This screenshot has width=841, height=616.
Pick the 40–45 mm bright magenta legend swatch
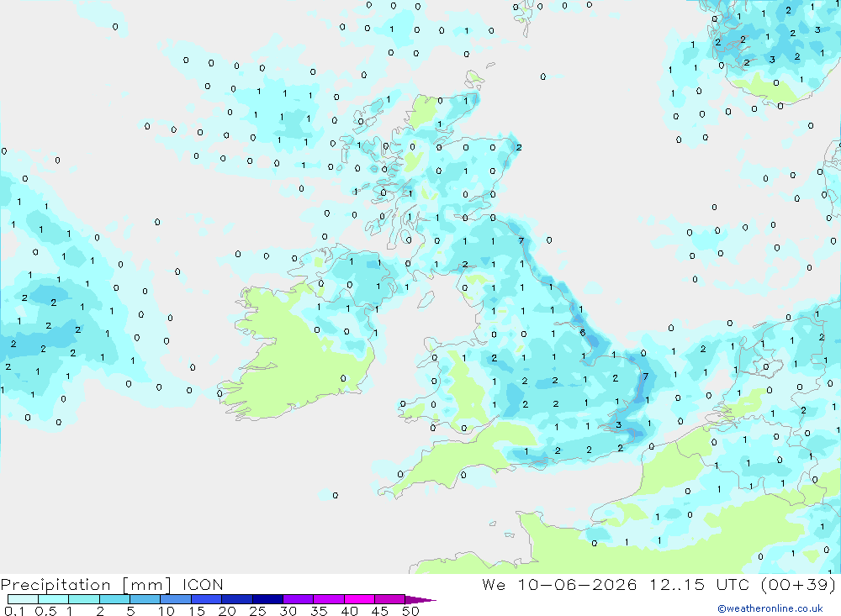pos(359,599)
